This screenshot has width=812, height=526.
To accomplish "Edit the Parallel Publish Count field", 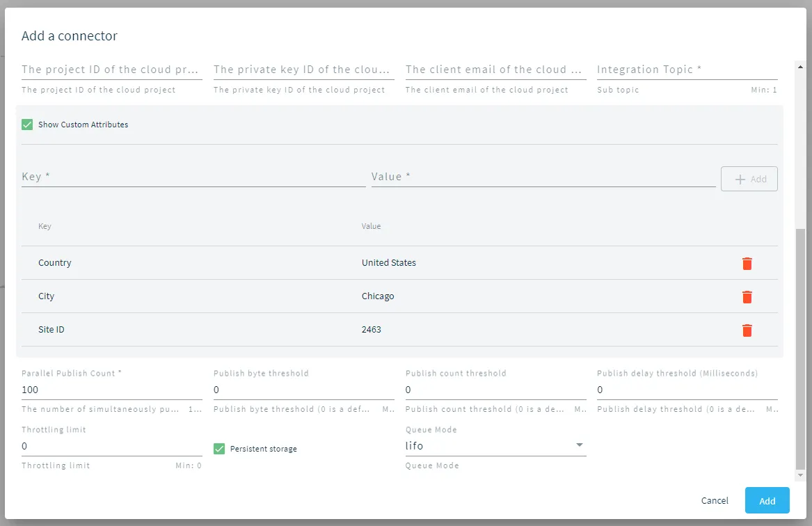I will [112, 390].
